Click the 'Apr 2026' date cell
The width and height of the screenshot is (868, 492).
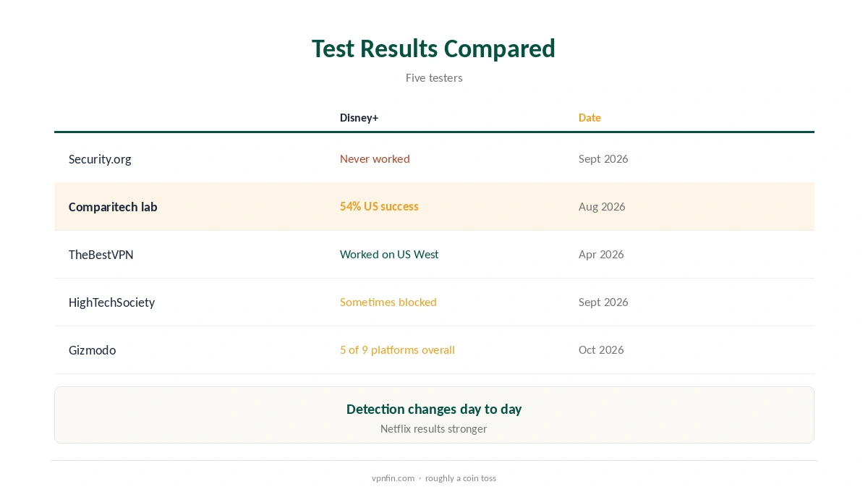coord(601,255)
